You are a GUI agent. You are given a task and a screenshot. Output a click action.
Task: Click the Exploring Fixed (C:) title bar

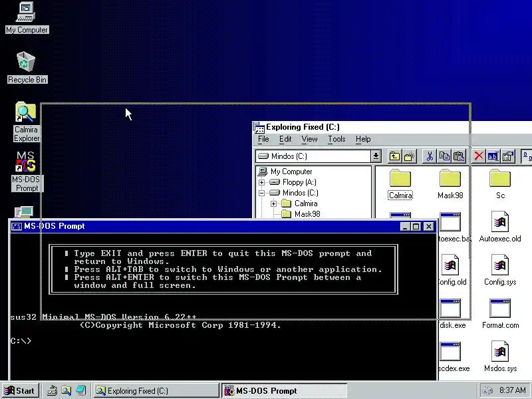pos(392,127)
